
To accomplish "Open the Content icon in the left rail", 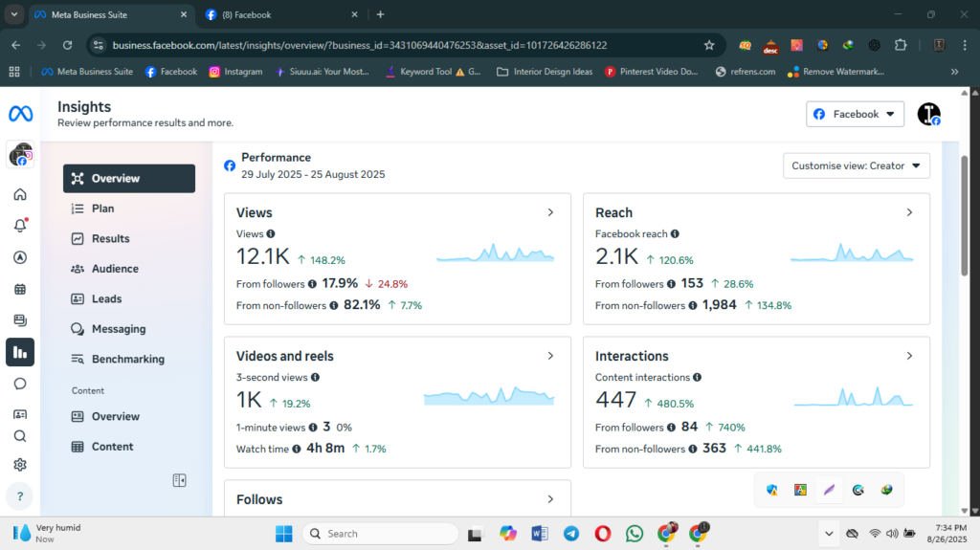I will 20,320.
